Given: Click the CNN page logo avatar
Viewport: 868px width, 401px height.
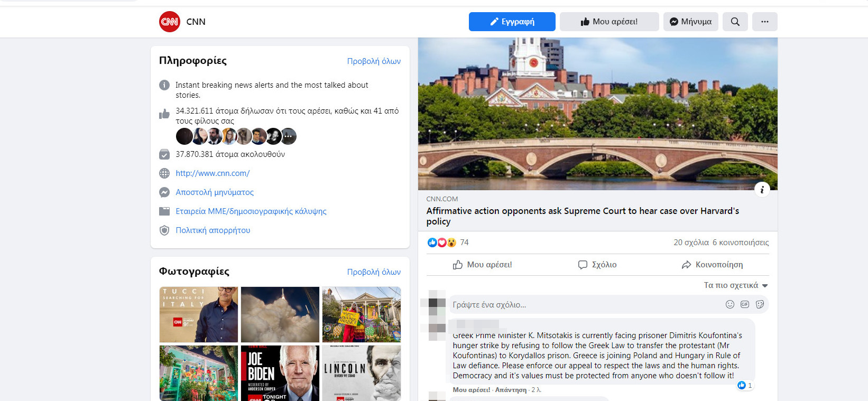Looking at the screenshot, I should pyautogui.click(x=170, y=22).
